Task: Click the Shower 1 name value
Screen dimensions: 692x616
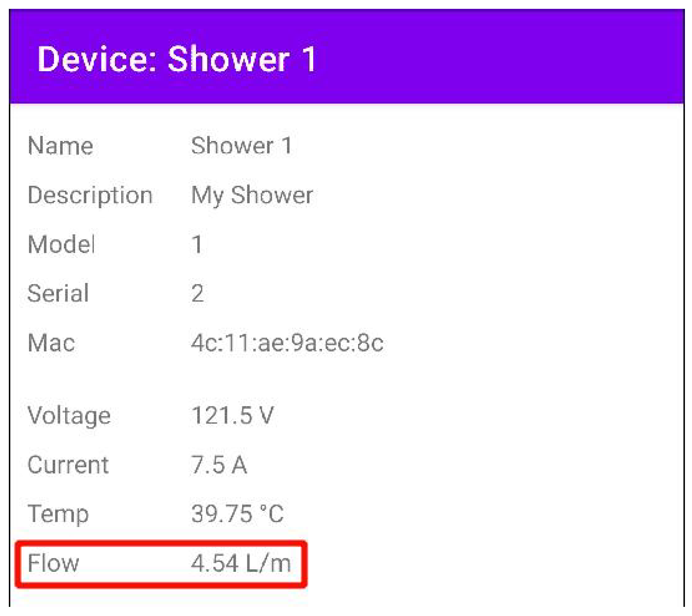Action: 241,145
